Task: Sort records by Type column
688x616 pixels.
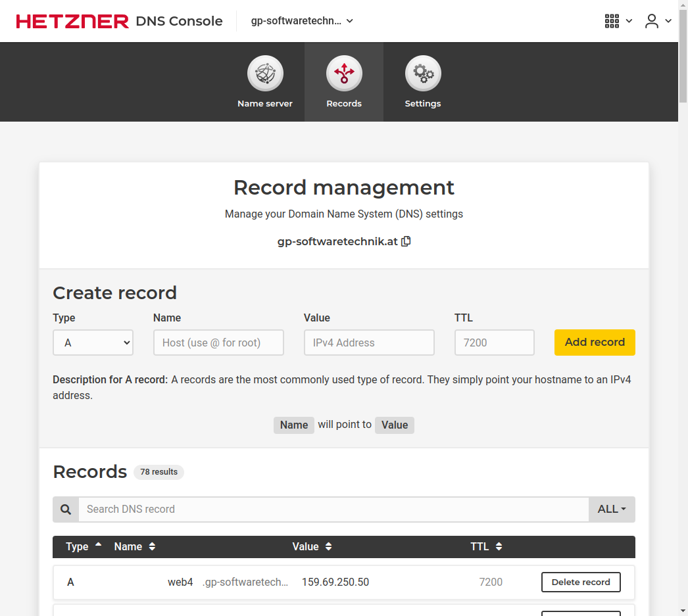Action: point(84,546)
